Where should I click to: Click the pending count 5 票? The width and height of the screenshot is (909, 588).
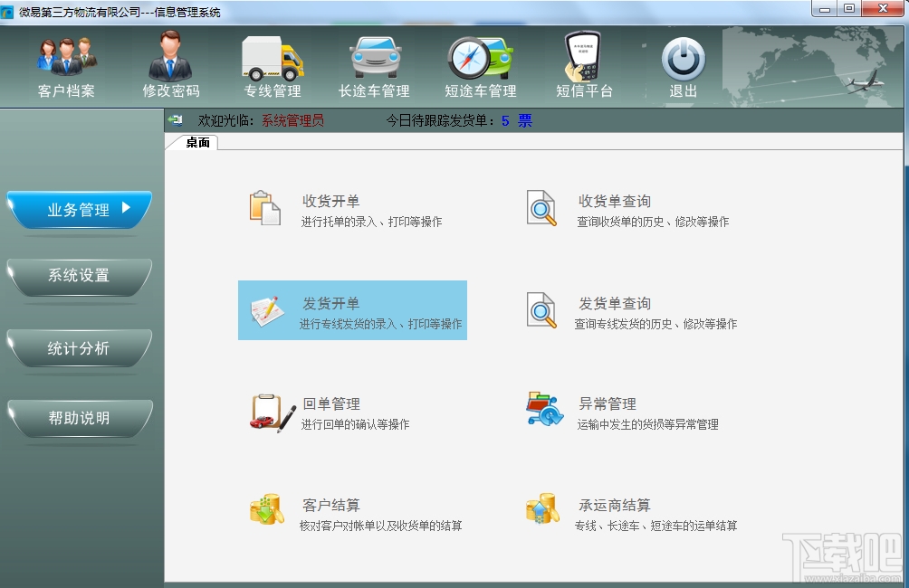(x=517, y=120)
